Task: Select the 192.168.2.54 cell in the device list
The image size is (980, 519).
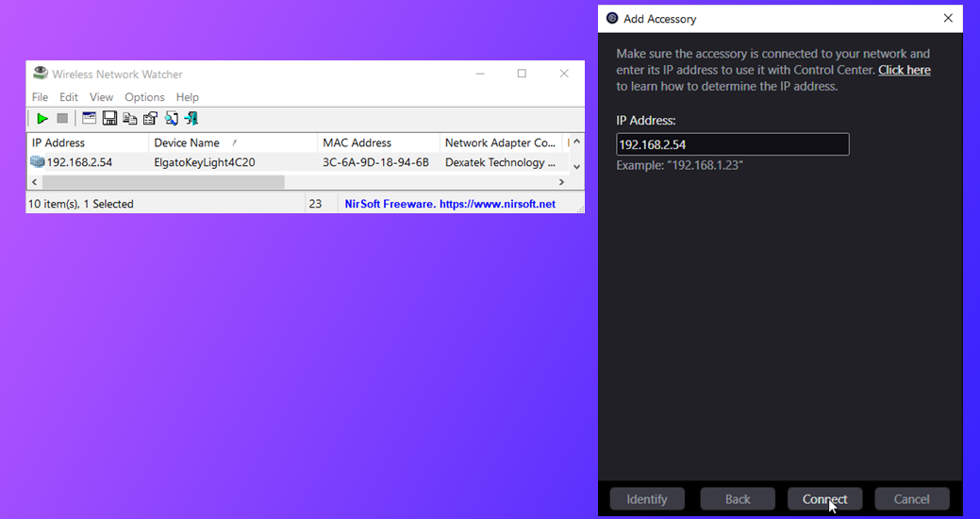Action: pyautogui.click(x=79, y=162)
